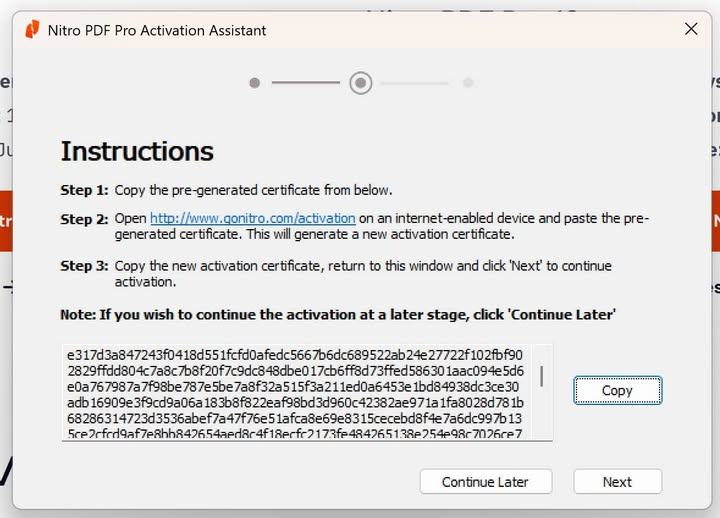Click the Instructions heading
The height and width of the screenshot is (518, 720).
137,151
